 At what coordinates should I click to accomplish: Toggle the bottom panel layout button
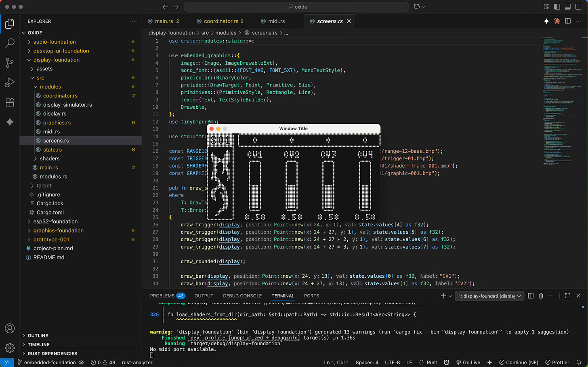[567, 7]
